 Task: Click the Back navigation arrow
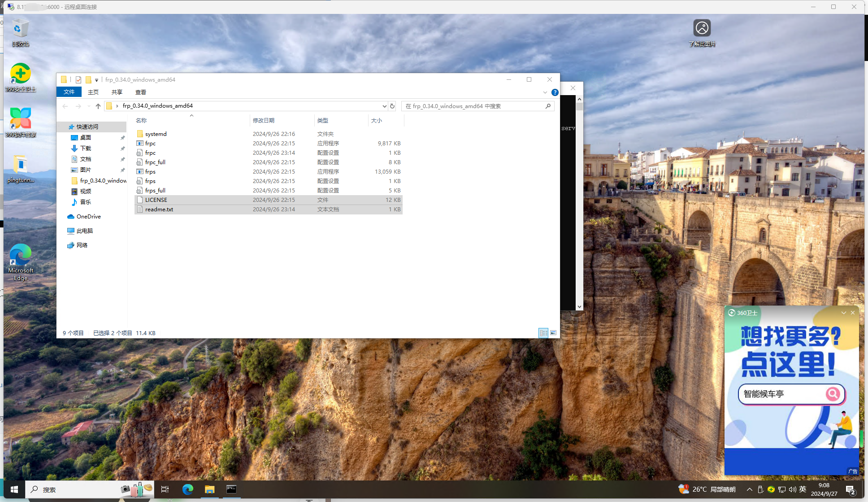point(65,106)
